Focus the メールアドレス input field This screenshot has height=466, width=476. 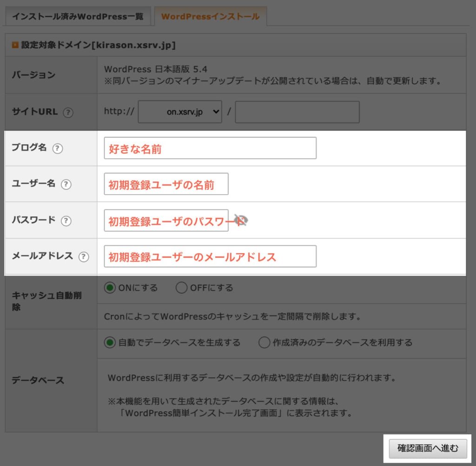pos(210,256)
